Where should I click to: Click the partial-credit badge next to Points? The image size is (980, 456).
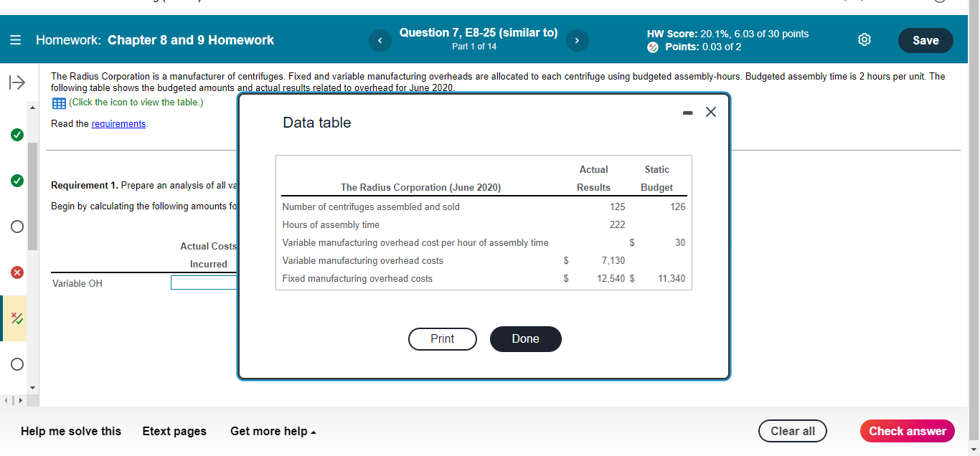(x=652, y=47)
